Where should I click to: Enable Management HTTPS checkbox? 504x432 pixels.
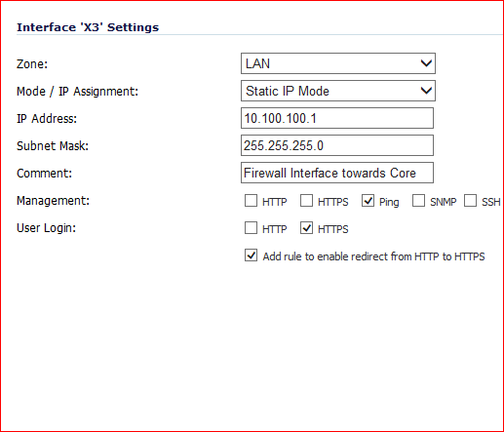[x=306, y=201]
